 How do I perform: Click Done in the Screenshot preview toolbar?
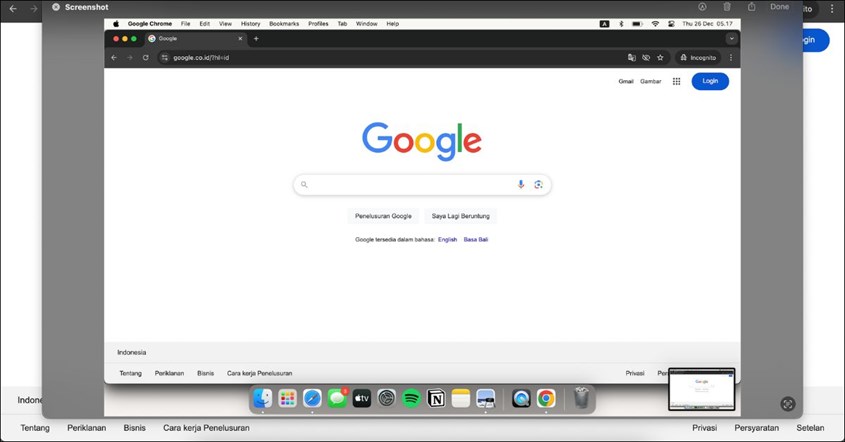coord(779,6)
